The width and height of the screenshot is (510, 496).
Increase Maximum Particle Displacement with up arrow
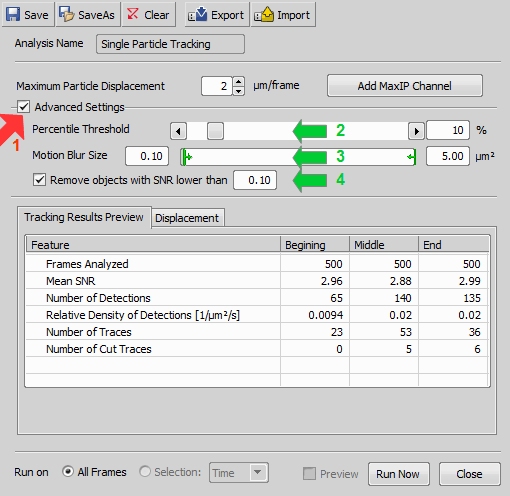coord(238,81)
